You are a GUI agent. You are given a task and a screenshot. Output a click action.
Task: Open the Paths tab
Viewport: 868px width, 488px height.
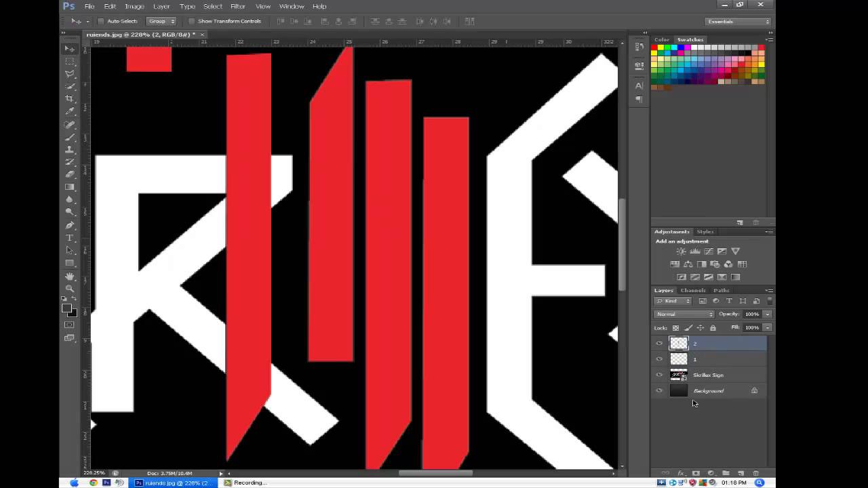click(x=721, y=290)
